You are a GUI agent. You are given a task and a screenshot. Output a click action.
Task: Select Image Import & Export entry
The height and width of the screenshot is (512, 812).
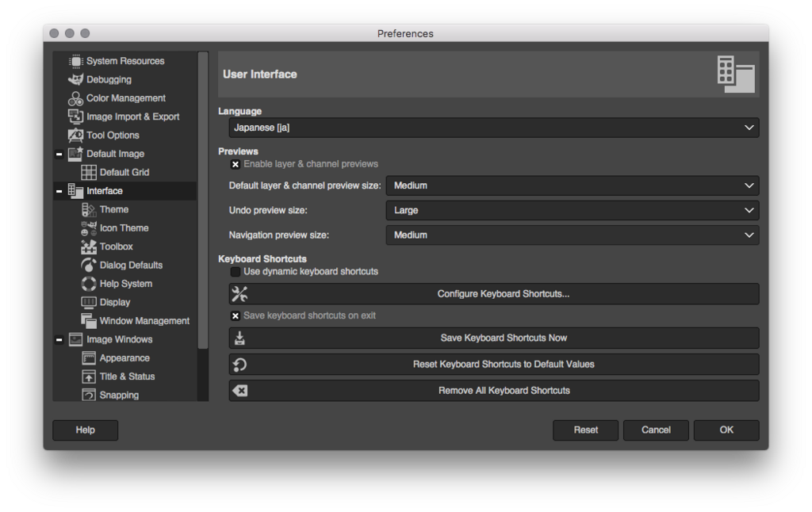tap(133, 117)
